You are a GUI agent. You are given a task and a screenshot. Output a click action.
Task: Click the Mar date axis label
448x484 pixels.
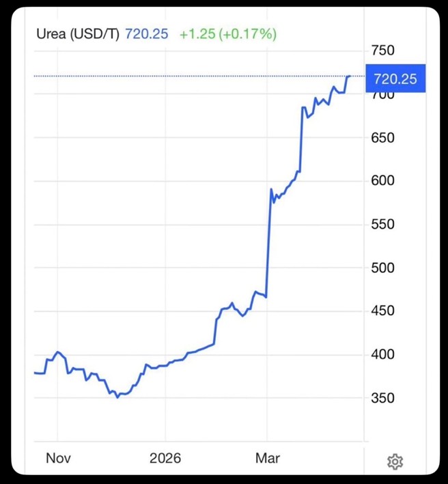click(268, 458)
